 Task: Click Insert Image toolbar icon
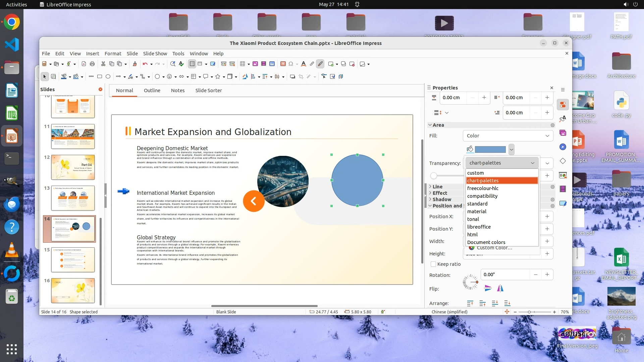click(255, 64)
